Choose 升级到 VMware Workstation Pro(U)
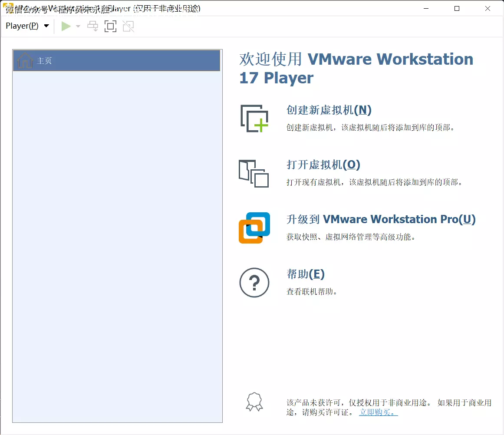Image resolution: width=504 pixels, height=435 pixels. tap(381, 220)
